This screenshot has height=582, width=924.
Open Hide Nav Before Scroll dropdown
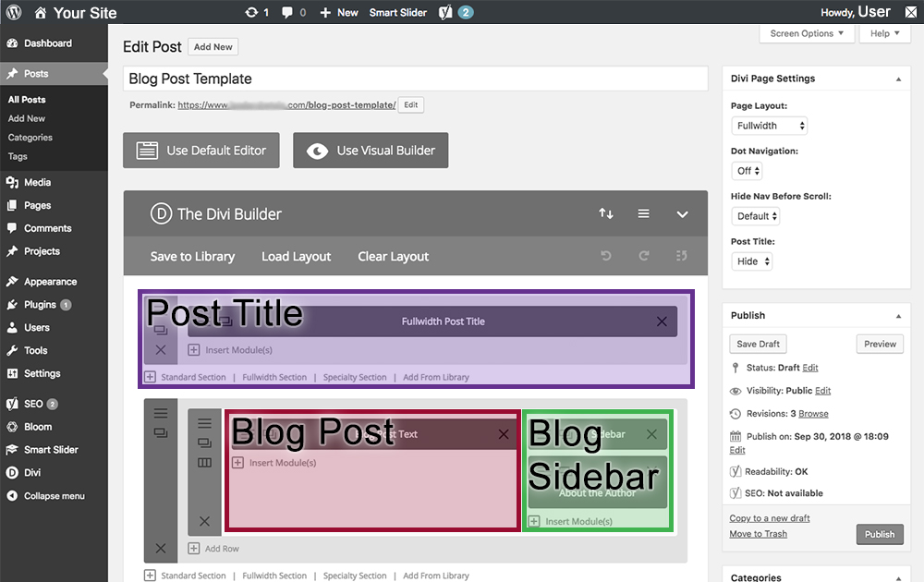756,216
